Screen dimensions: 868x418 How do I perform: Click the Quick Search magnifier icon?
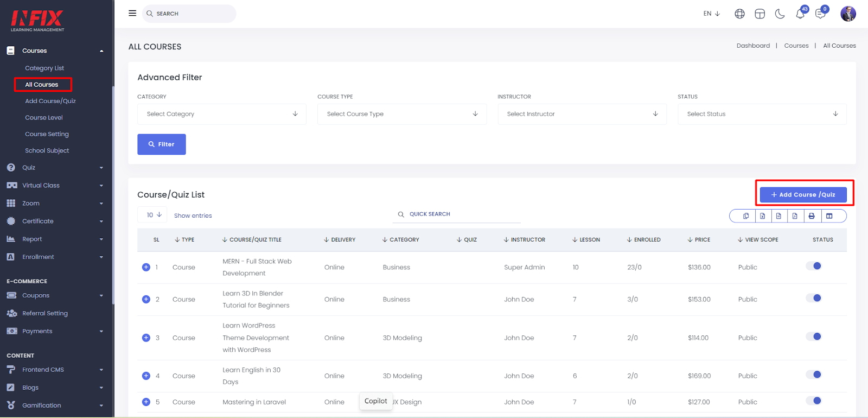[401, 214]
